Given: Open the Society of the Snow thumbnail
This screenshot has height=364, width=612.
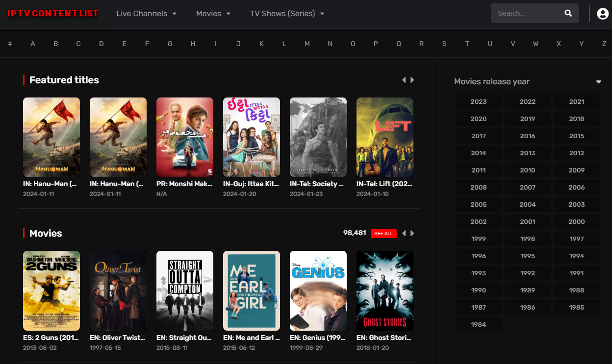Looking at the screenshot, I should tap(318, 137).
